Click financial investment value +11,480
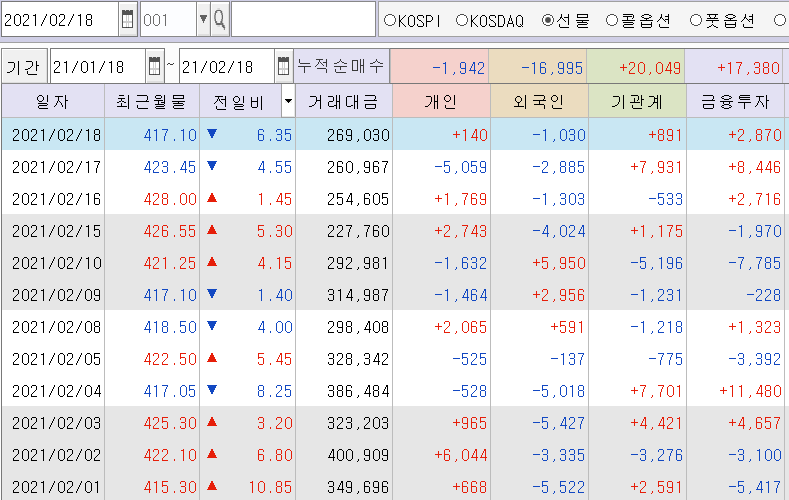This screenshot has width=789, height=500. (x=750, y=391)
